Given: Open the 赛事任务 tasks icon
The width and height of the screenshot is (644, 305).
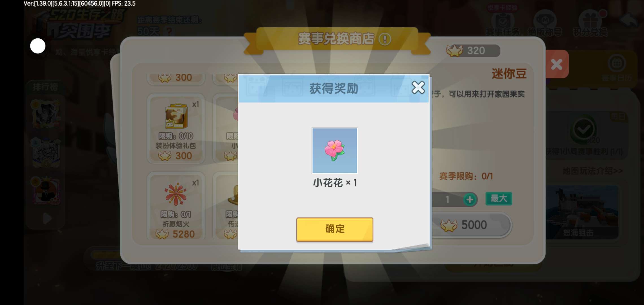Looking at the screenshot, I should tap(503, 24).
